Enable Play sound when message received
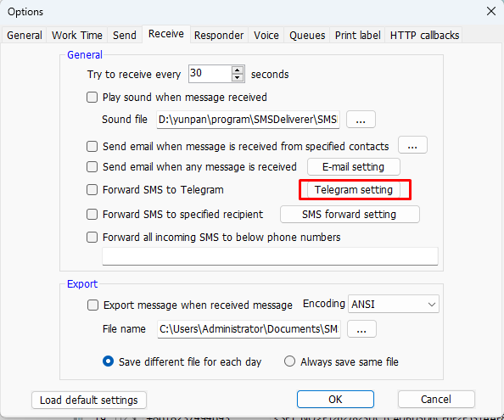The image size is (504, 420). click(x=92, y=97)
